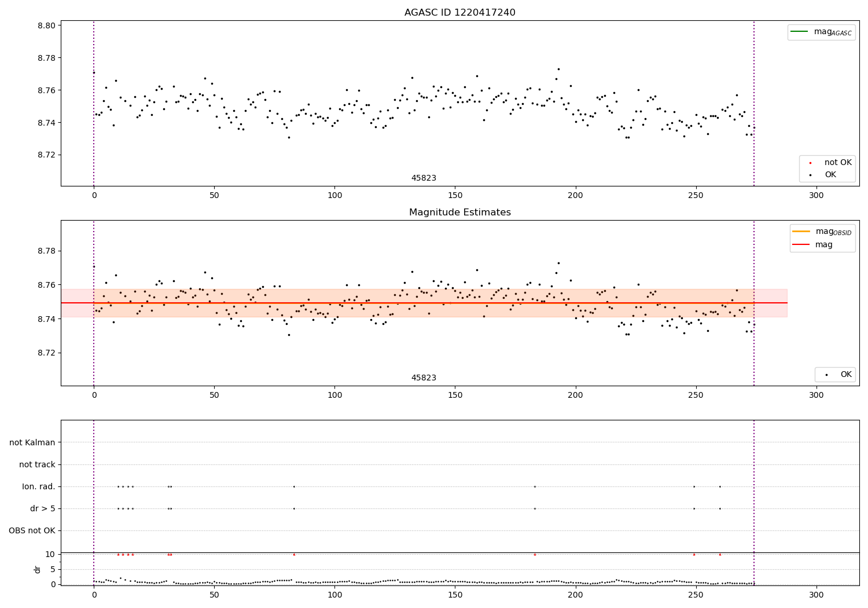Click the x-axis tick '200' in Magnitude Estimates plot
The height and width of the screenshot is (608, 868).
pyautogui.click(x=575, y=395)
